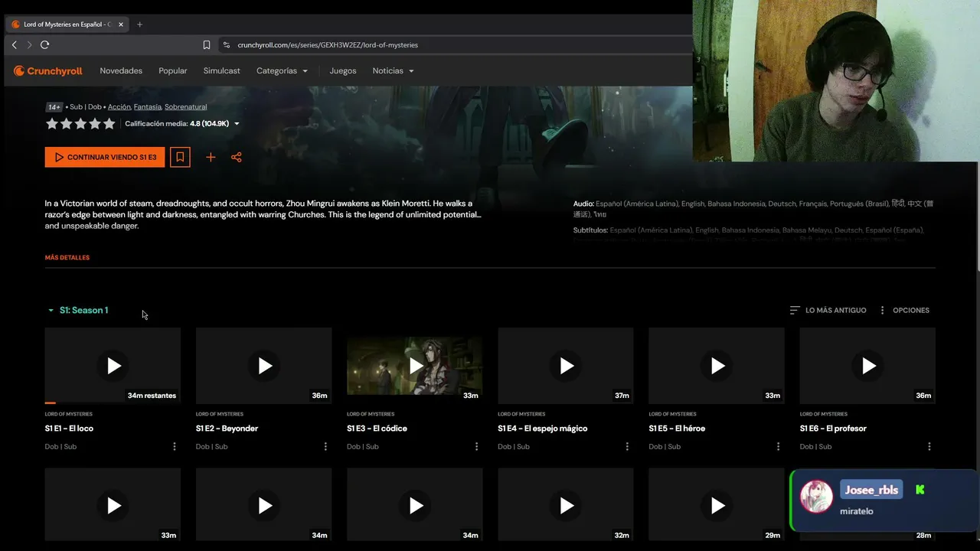Open a new browser tab
This screenshot has width=980, height=551.
139,24
